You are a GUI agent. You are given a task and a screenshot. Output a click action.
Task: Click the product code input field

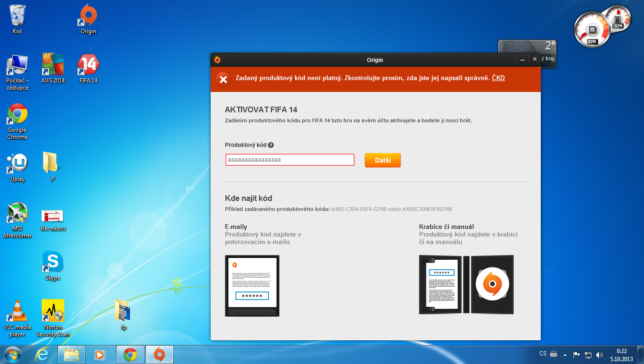click(290, 160)
